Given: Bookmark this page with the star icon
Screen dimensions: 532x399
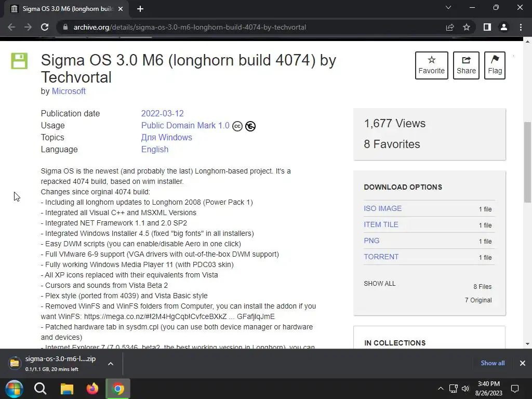Looking at the screenshot, I should [467, 27].
